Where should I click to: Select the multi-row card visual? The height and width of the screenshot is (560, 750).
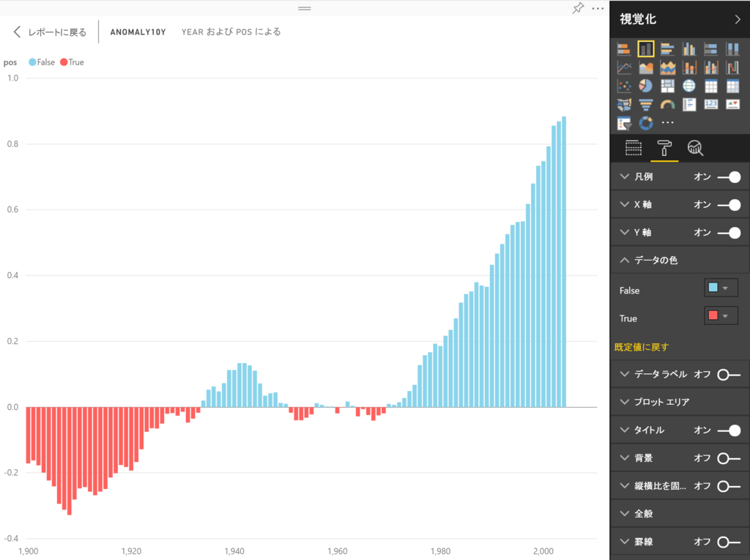click(689, 105)
